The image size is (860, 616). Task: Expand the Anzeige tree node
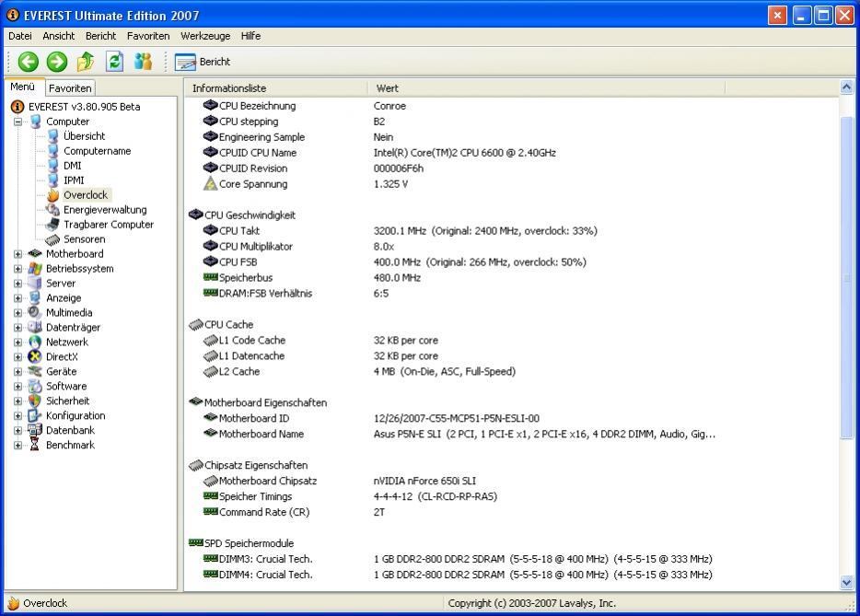click(x=18, y=298)
